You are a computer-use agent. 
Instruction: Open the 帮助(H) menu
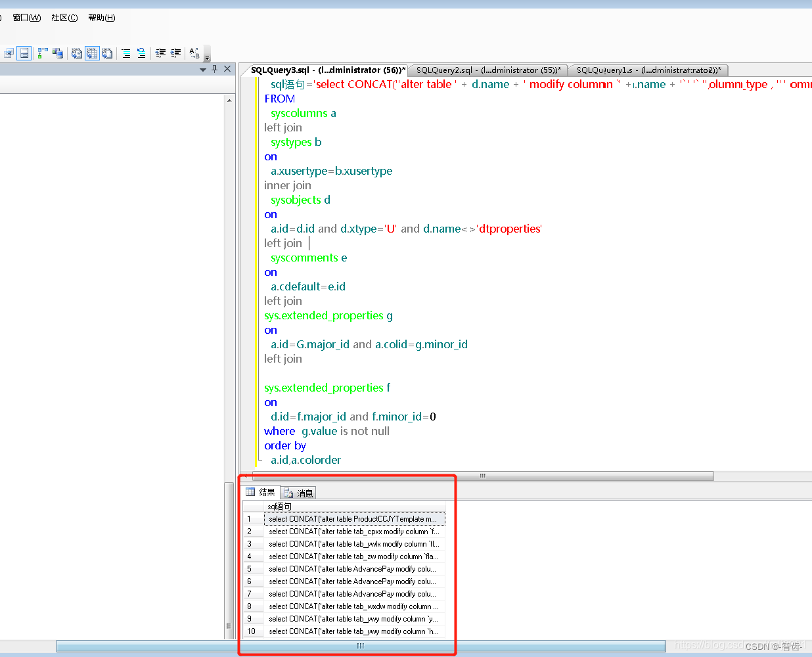coord(101,18)
